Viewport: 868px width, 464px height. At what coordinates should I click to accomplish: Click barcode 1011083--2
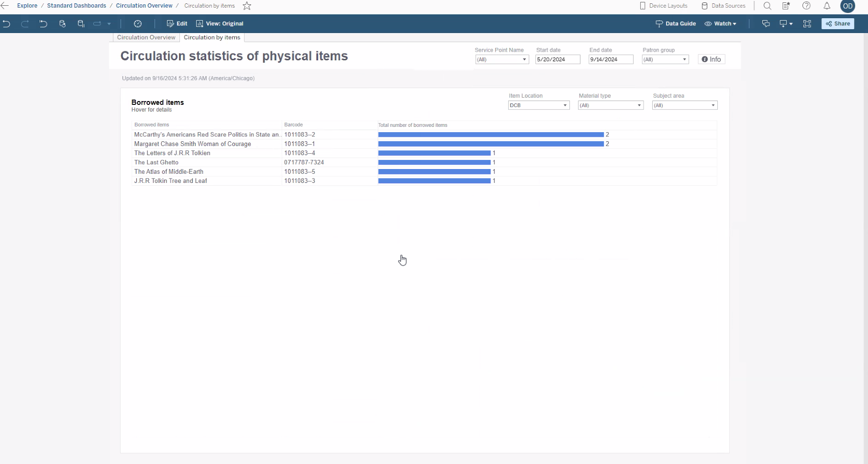click(300, 135)
